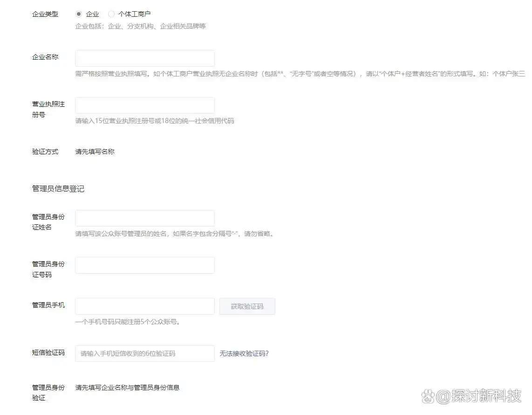Click the 企业名称 input field
Image resolution: width=532 pixels, height=415 pixels.
144,58
